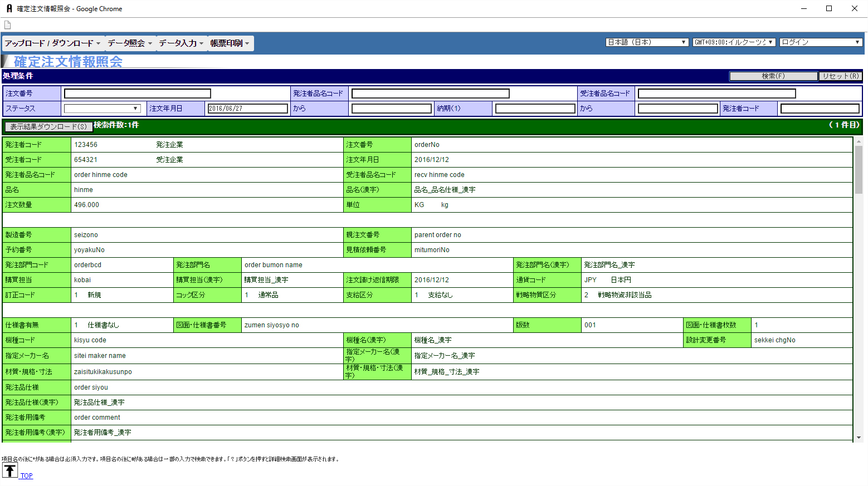The height and width of the screenshot is (486, 868).
Task: Open the データ入力 menu
Action: pos(181,43)
